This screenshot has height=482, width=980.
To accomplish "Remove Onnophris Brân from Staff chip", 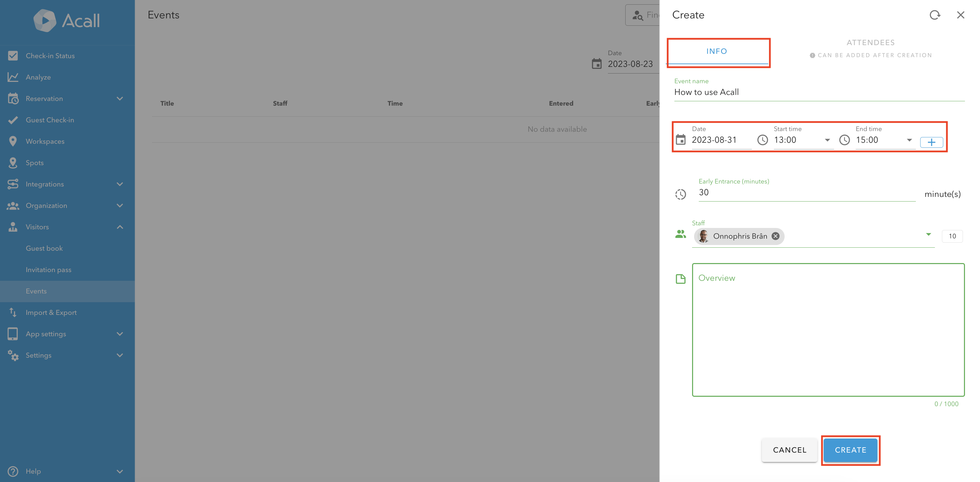I will click(775, 236).
